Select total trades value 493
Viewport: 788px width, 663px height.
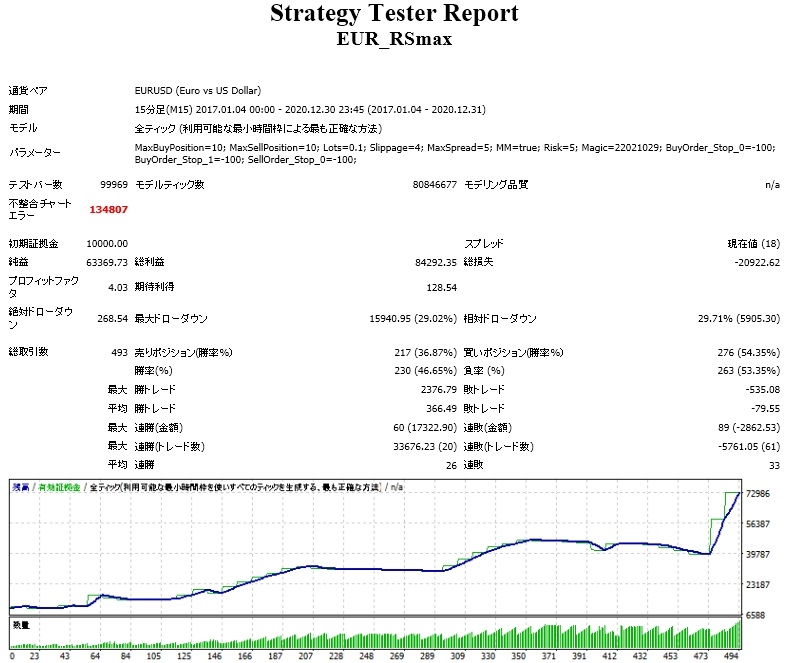(x=120, y=352)
